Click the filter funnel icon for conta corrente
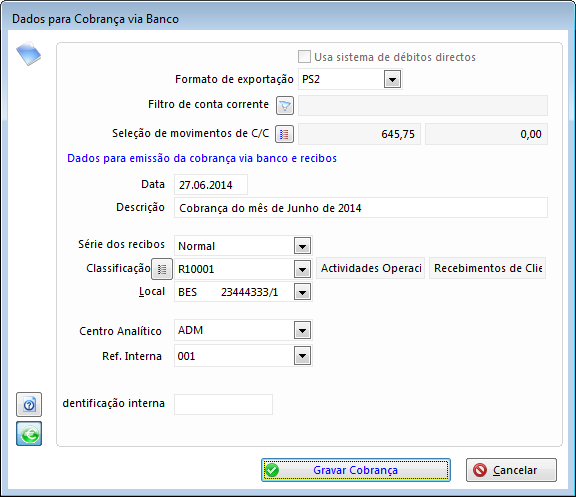Screen dimensions: 576x497 tap(285, 106)
